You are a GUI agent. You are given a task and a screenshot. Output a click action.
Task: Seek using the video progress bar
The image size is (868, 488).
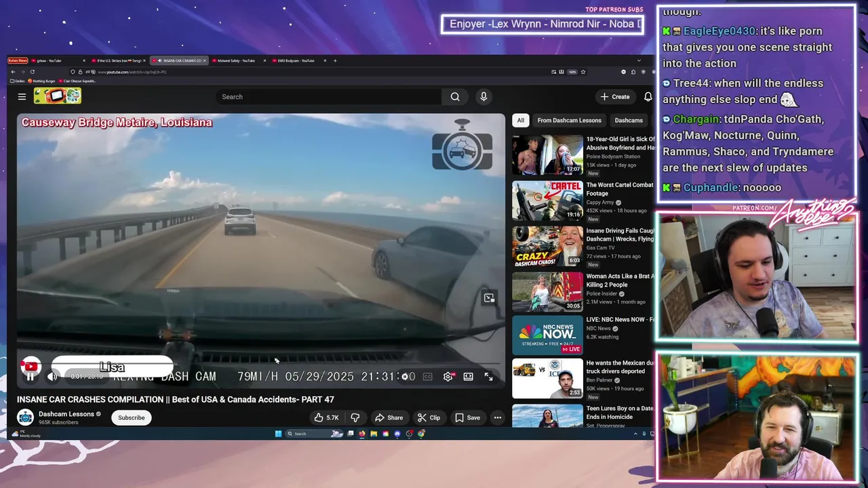coord(261,365)
